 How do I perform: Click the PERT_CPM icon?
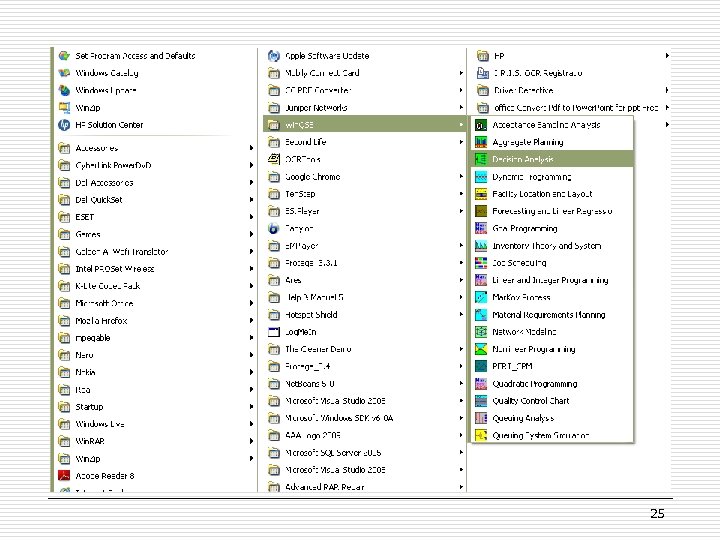[x=482, y=366]
